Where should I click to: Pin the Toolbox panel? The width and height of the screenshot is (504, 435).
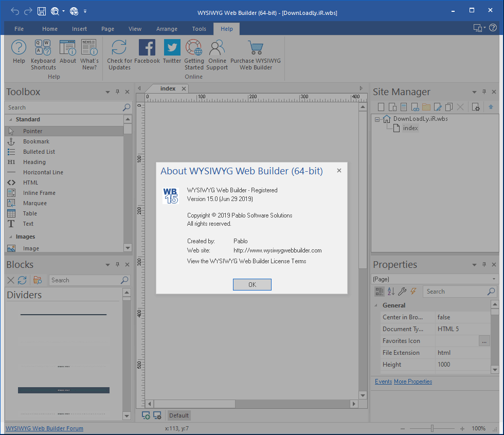click(x=118, y=92)
